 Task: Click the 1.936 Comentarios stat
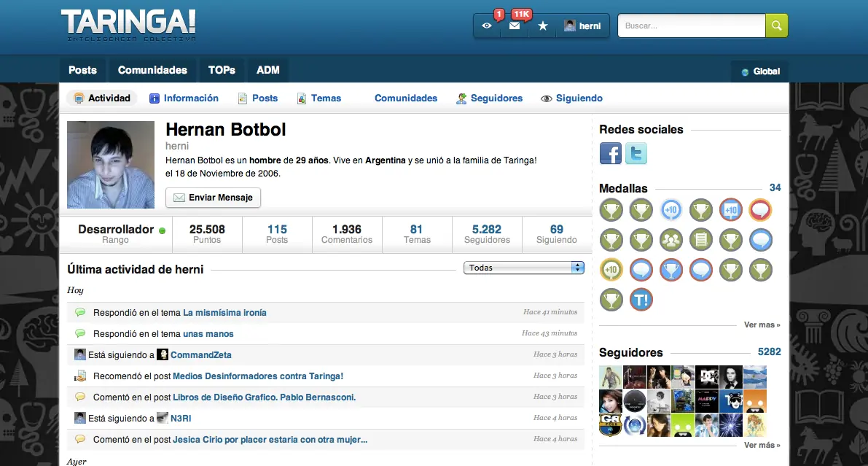347,234
